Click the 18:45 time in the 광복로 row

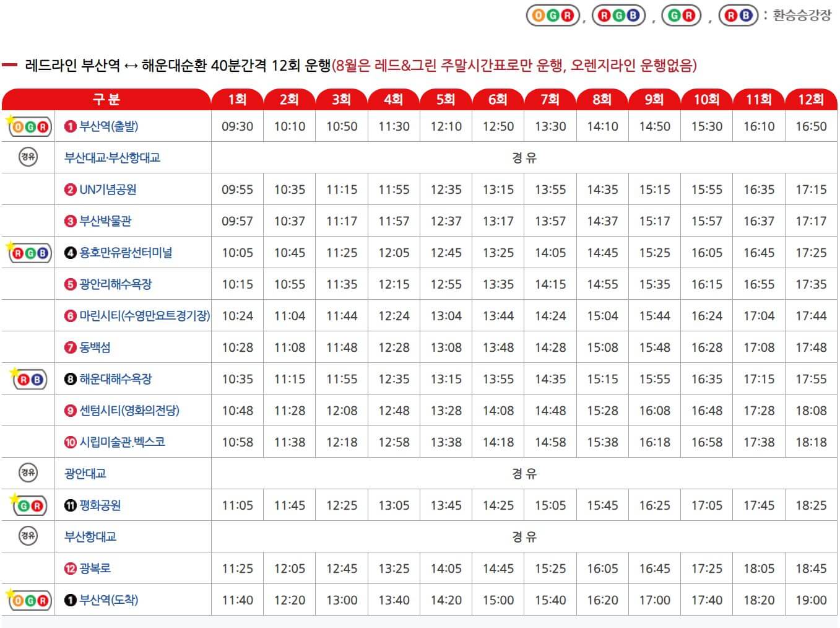811,569
